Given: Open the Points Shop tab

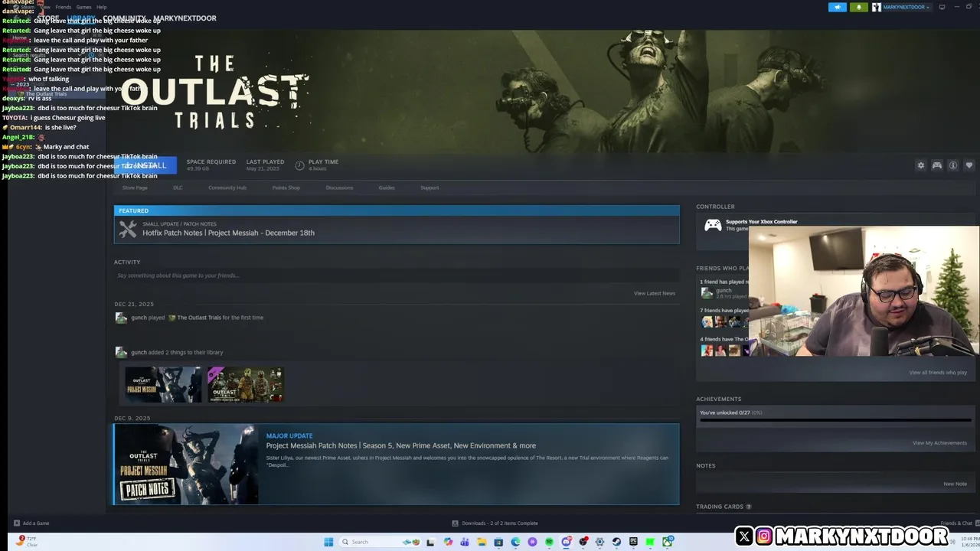Looking at the screenshot, I should (286, 187).
